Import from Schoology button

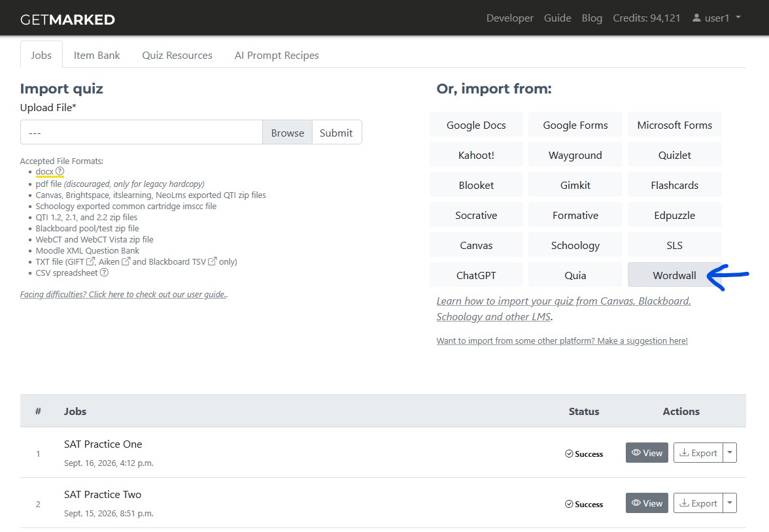click(x=575, y=245)
